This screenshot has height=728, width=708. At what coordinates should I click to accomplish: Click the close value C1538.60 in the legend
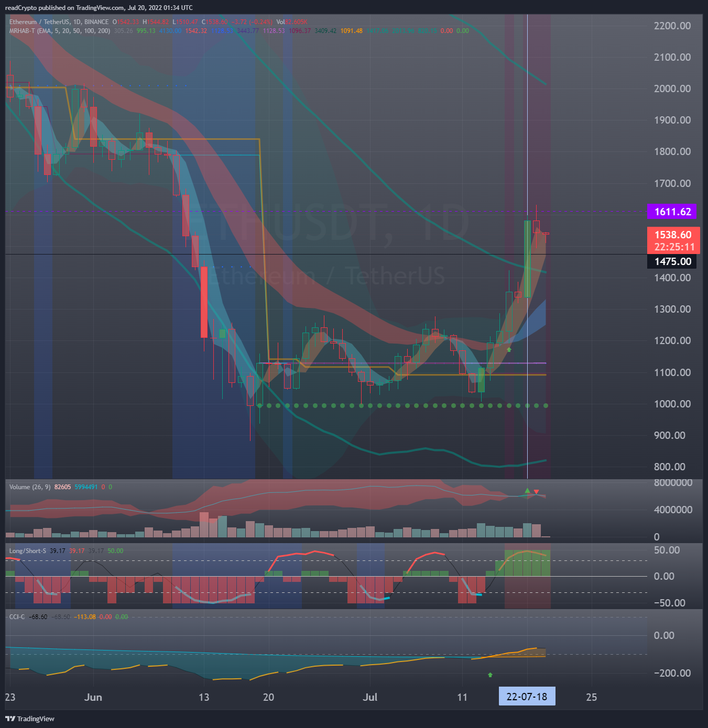pos(214,22)
